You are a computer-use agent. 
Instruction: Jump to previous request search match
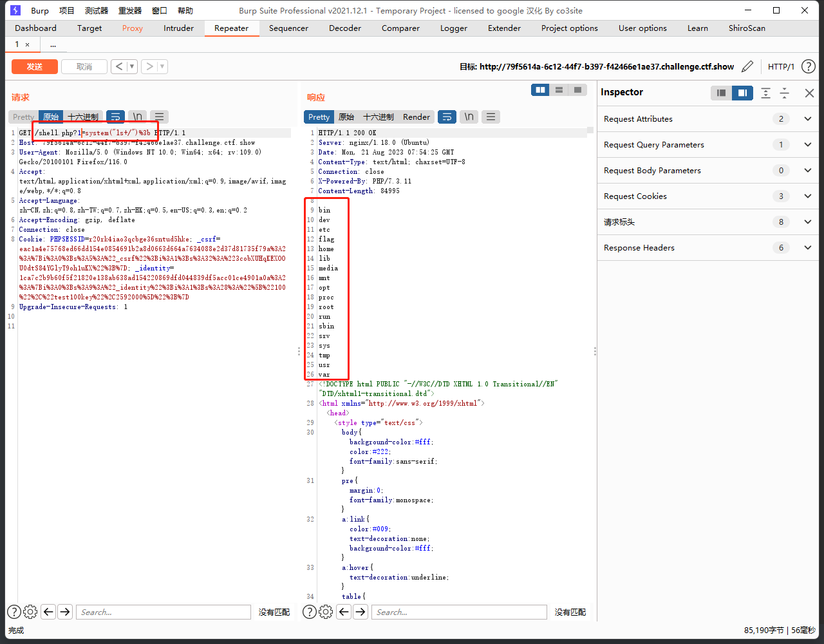pyautogui.click(x=48, y=612)
